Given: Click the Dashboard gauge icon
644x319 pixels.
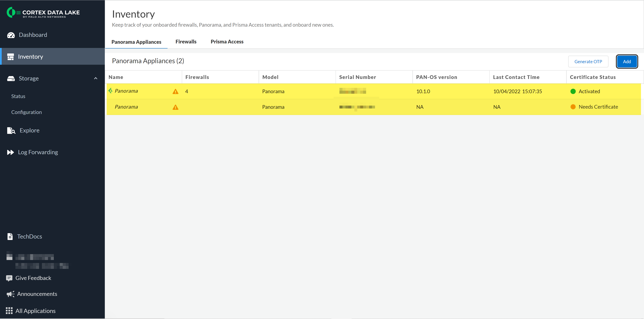Looking at the screenshot, I should tap(11, 35).
